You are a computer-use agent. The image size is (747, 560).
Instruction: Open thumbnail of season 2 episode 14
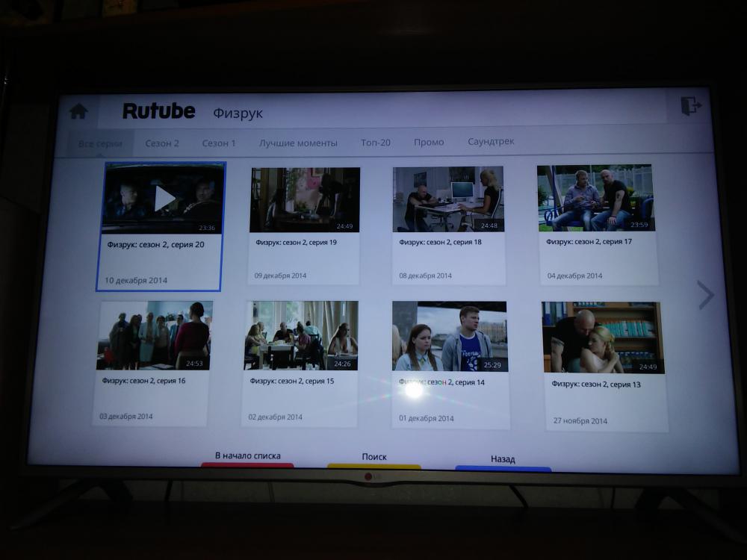[x=450, y=336]
